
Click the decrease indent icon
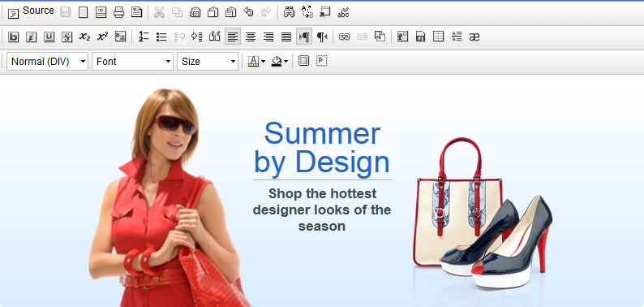(x=179, y=37)
